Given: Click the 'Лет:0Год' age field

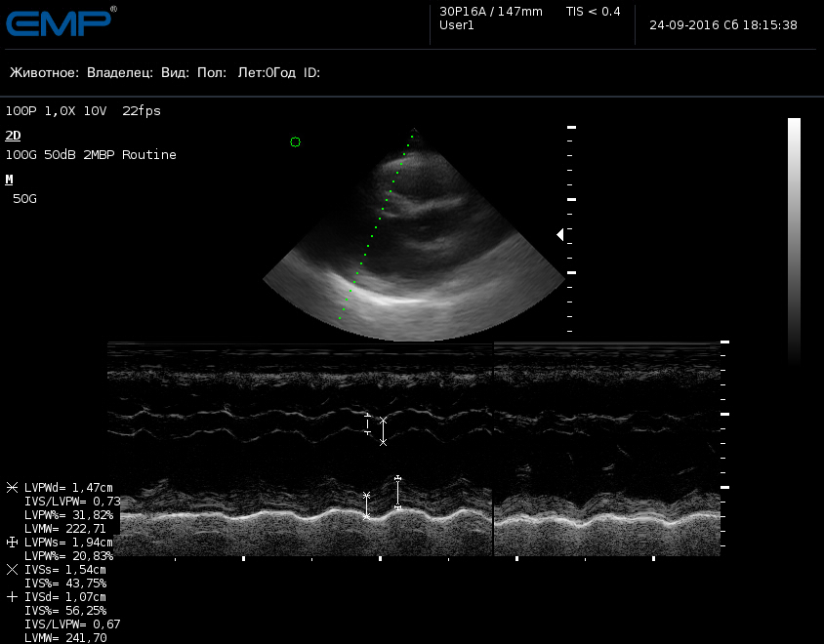Looking at the screenshot, I should click(267, 72).
